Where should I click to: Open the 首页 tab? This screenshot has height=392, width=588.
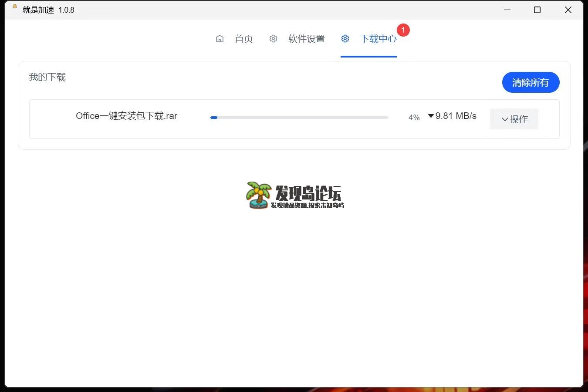244,39
